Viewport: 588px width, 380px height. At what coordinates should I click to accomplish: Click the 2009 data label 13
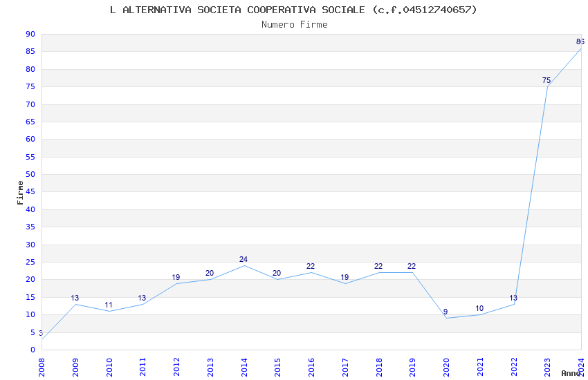[75, 298]
